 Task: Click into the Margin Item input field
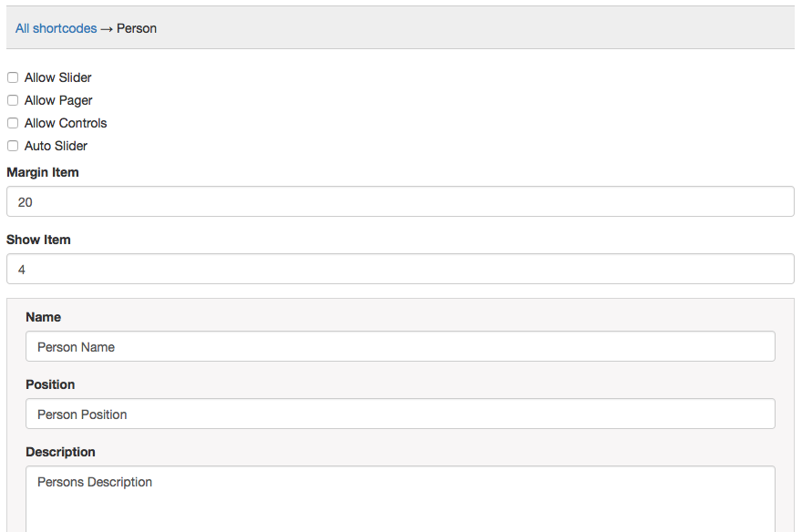[400, 202]
